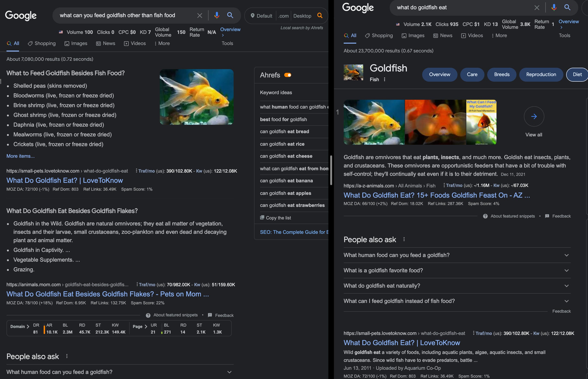Click the location pin icon next to Default
This screenshot has height=379, width=588.
pos(252,16)
